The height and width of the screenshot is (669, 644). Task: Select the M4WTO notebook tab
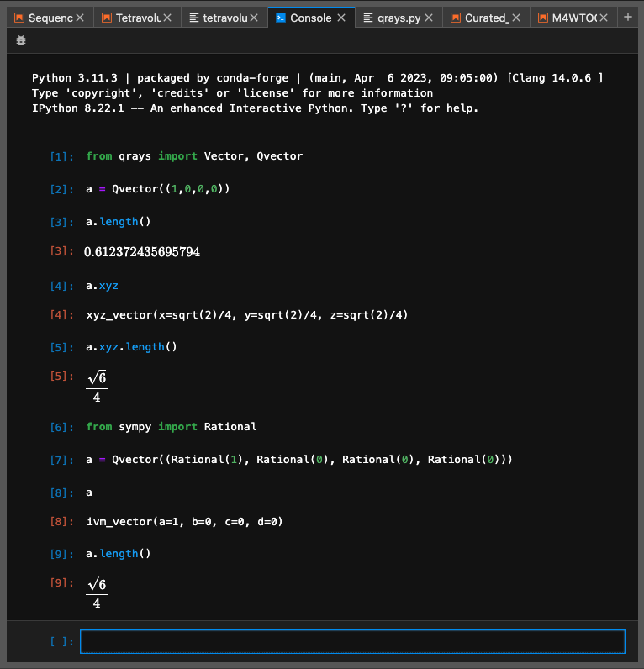tap(573, 18)
